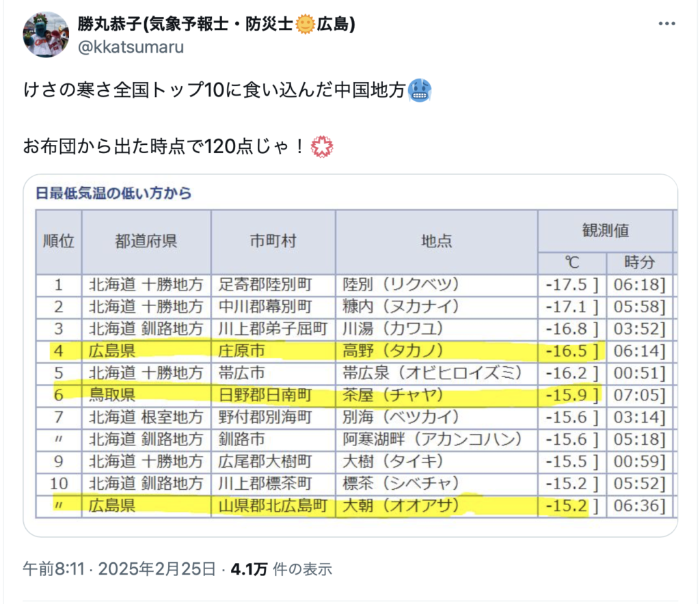Open the 午前8:11 · 2025年2月25日 timestamp link

point(120,568)
